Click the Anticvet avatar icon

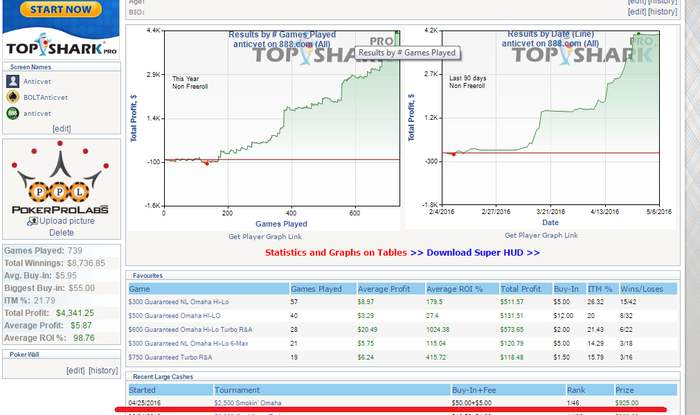12,81
